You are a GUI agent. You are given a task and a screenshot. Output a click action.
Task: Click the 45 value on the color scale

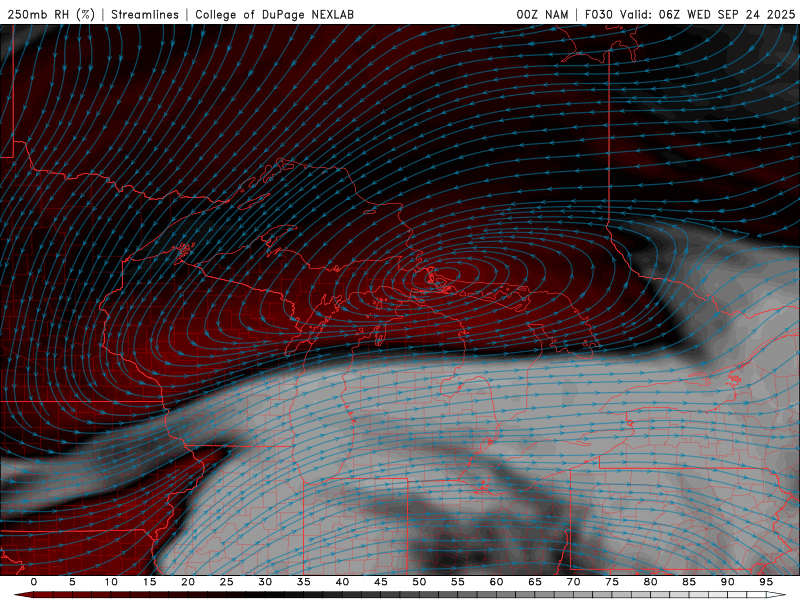[x=381, y=582]
